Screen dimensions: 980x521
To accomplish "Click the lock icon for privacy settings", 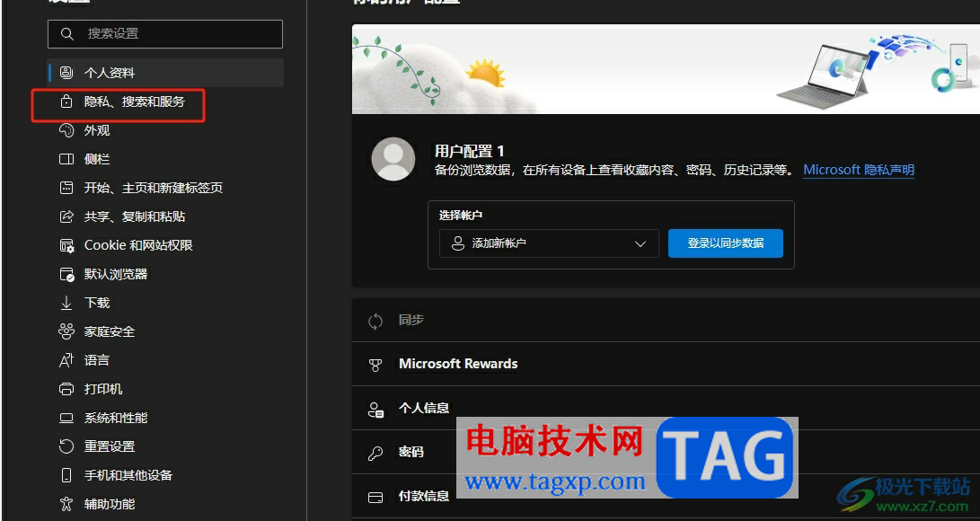I will pos(66,102).
